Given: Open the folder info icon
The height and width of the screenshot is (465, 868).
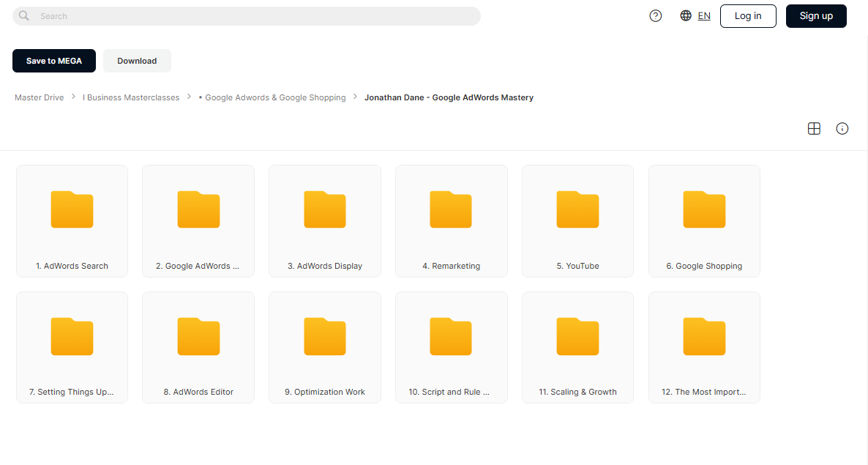Looking at the screenshot, I should (x=842, y=128).
